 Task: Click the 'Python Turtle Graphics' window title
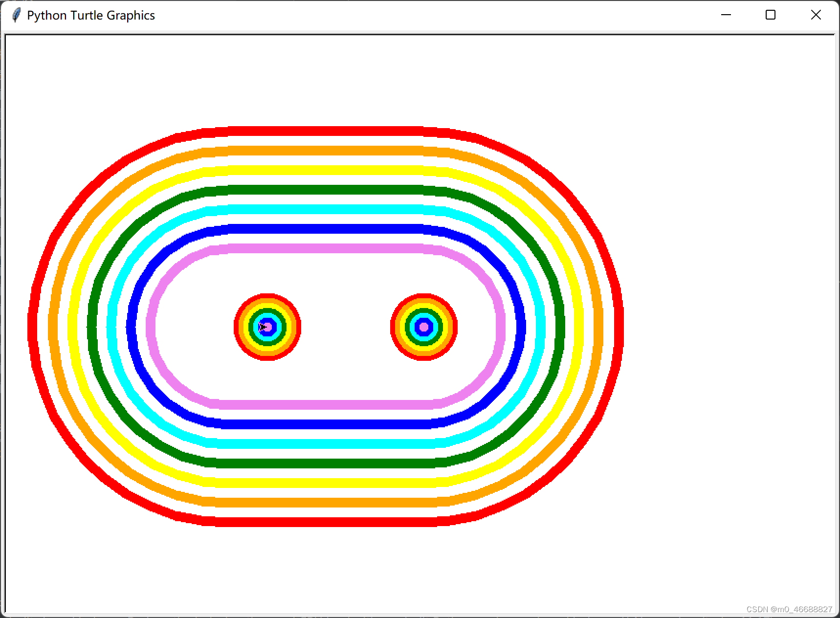coord(91,15)
